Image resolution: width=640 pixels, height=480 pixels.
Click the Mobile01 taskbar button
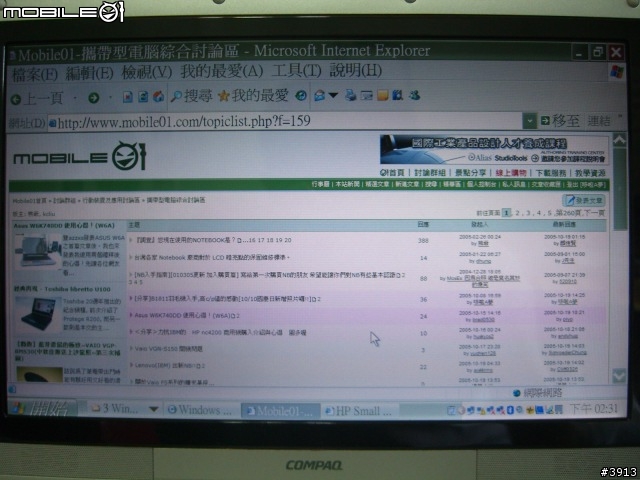(280, 411)
